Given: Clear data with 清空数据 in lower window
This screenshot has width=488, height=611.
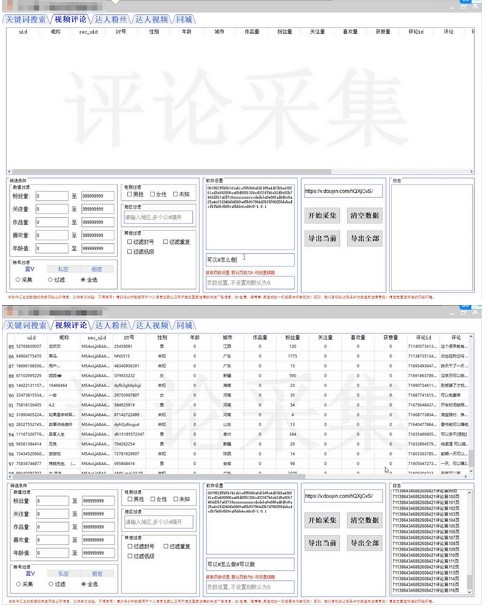Looking at the screenshot, I should coord(365,520).
